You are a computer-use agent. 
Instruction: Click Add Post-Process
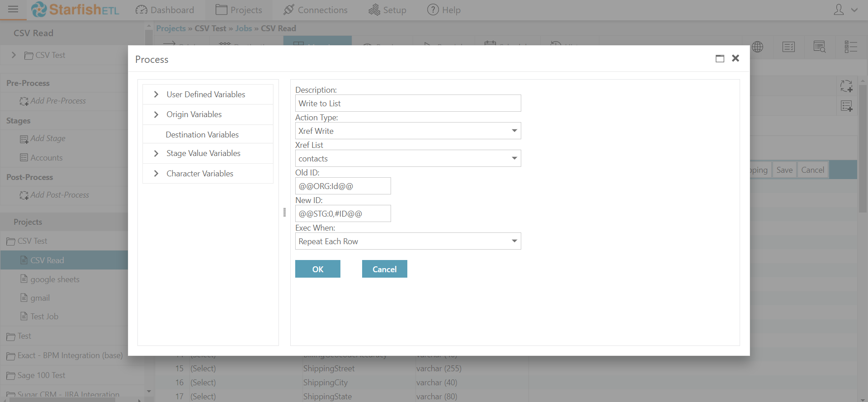coord(60,195)
